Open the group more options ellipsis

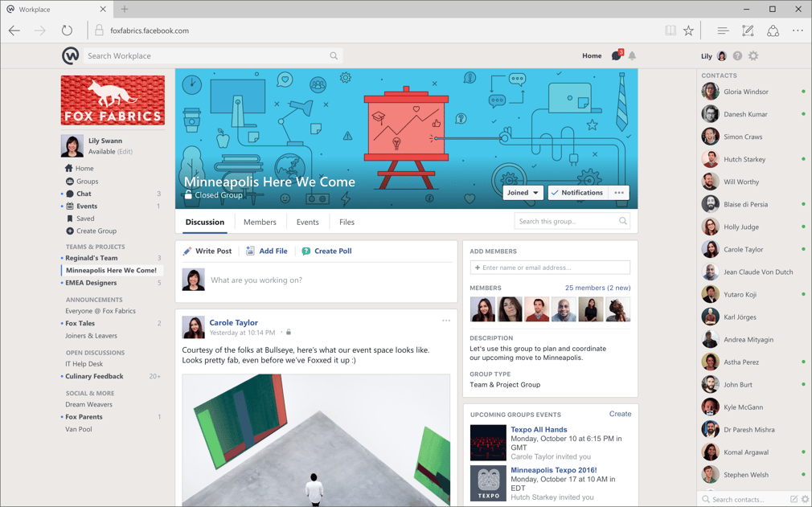[619, 193]
